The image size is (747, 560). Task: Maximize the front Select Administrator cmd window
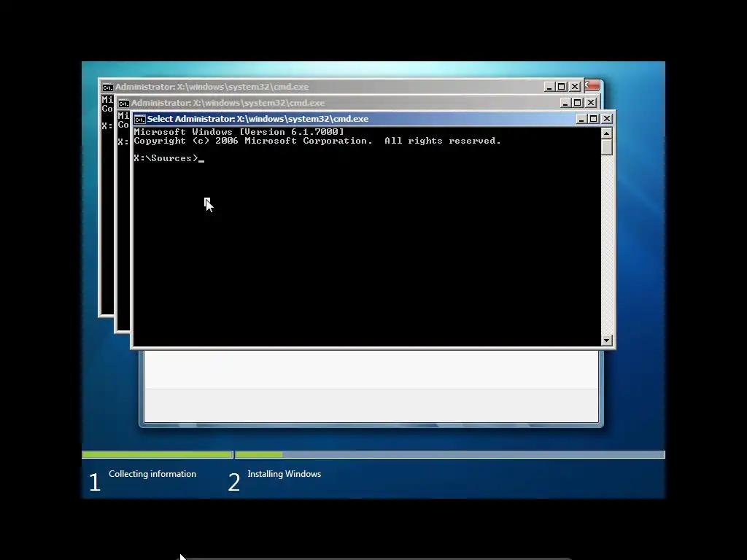[594, 119]
